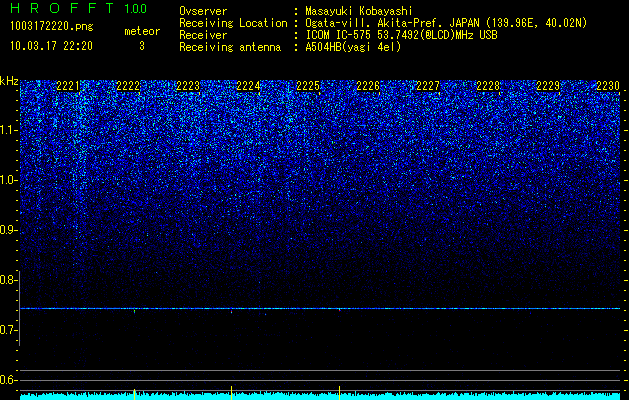Click the 2225 time marker
Viewport: 629px width, 400px height.
click(308, 86)
